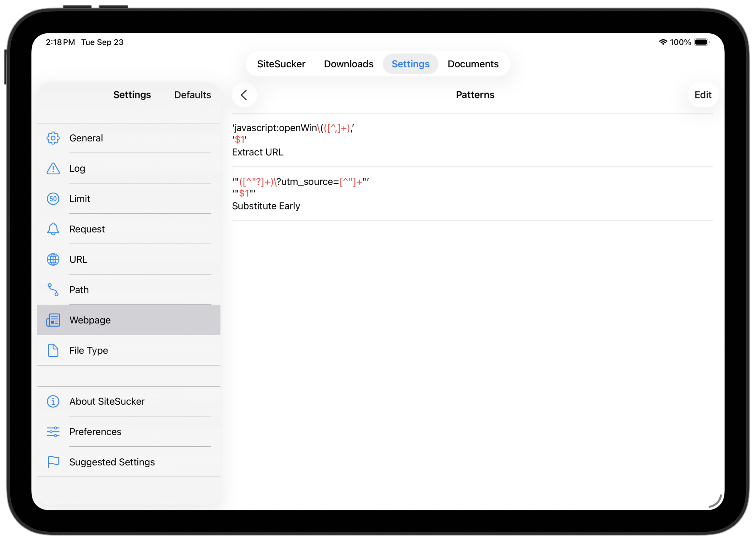Open Limit settings
Image resolution: width=756 pixels, height=544 pixels.
129,199
